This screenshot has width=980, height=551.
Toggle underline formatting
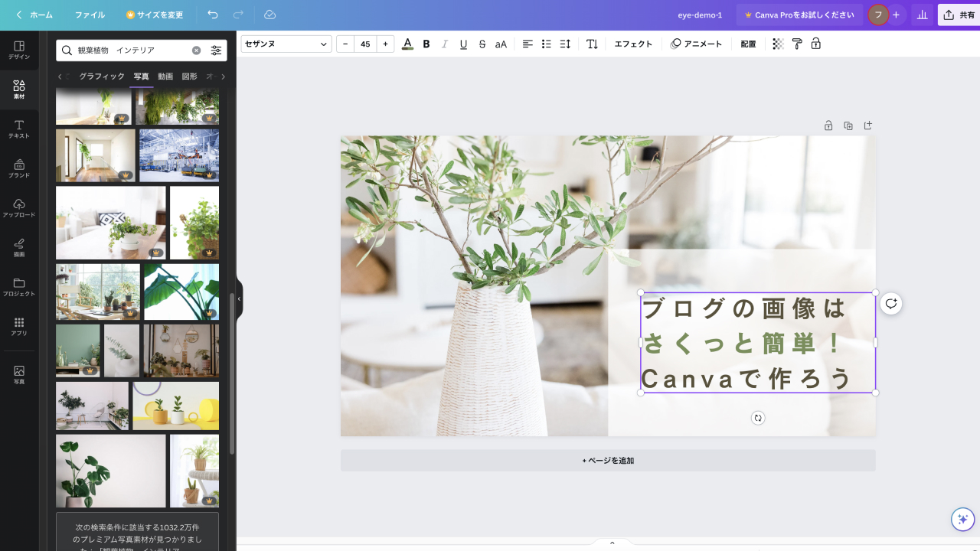pos(463,44)
